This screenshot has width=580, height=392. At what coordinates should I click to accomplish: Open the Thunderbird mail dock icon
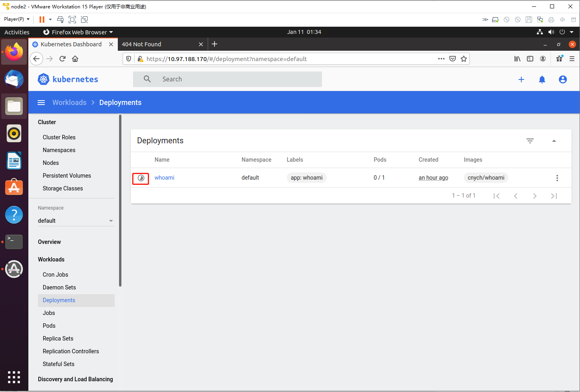14,79
